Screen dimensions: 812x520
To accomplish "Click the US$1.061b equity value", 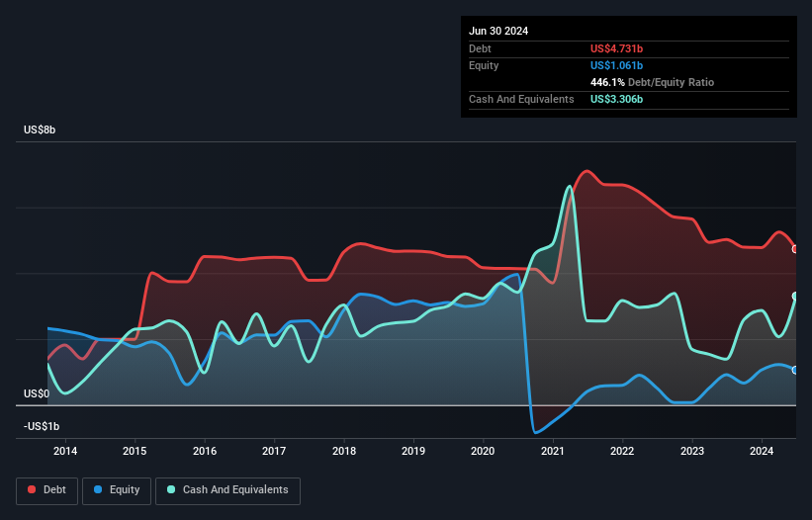I will [616, 65].
